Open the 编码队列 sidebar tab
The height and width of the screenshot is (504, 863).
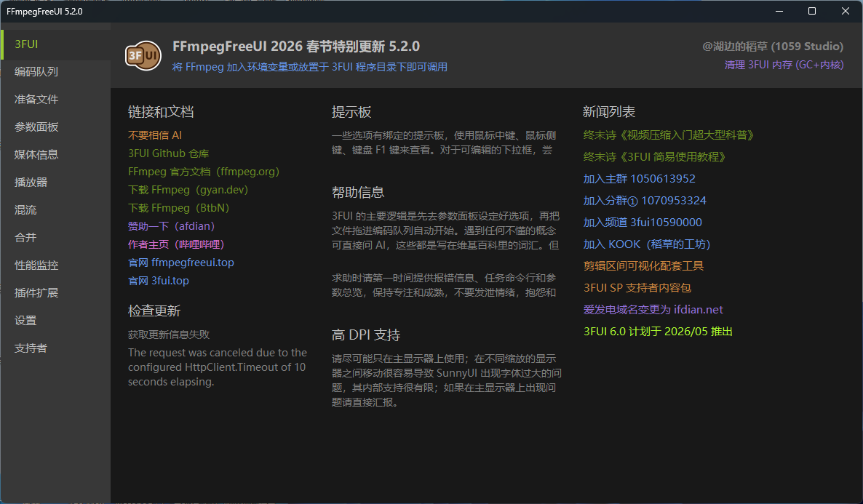click(55, 71)
